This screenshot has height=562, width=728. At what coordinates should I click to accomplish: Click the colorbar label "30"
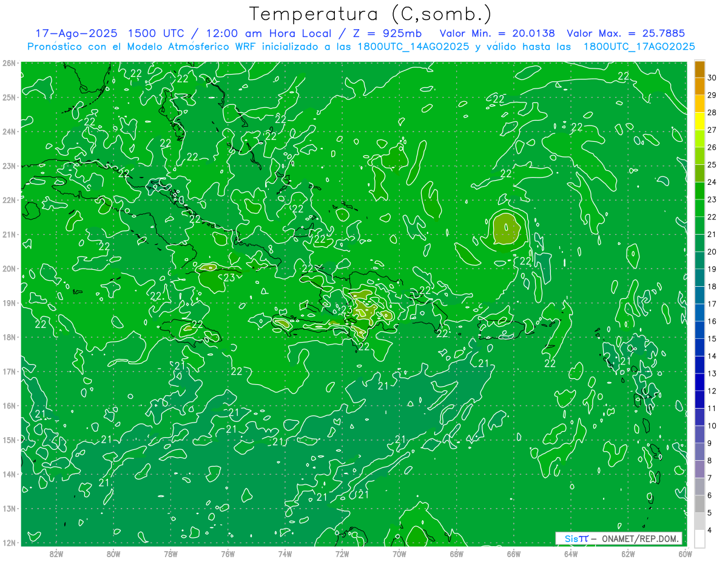[712, 78]
